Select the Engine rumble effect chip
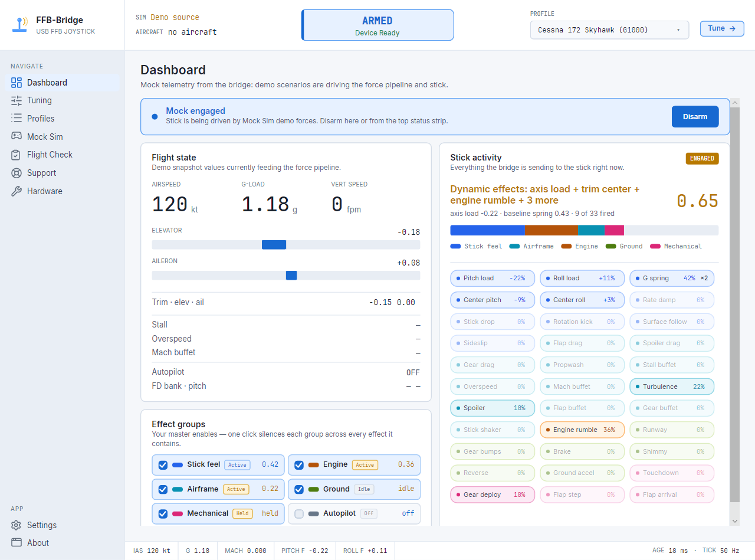Screen dimensions: 755x560 [582, 430]
